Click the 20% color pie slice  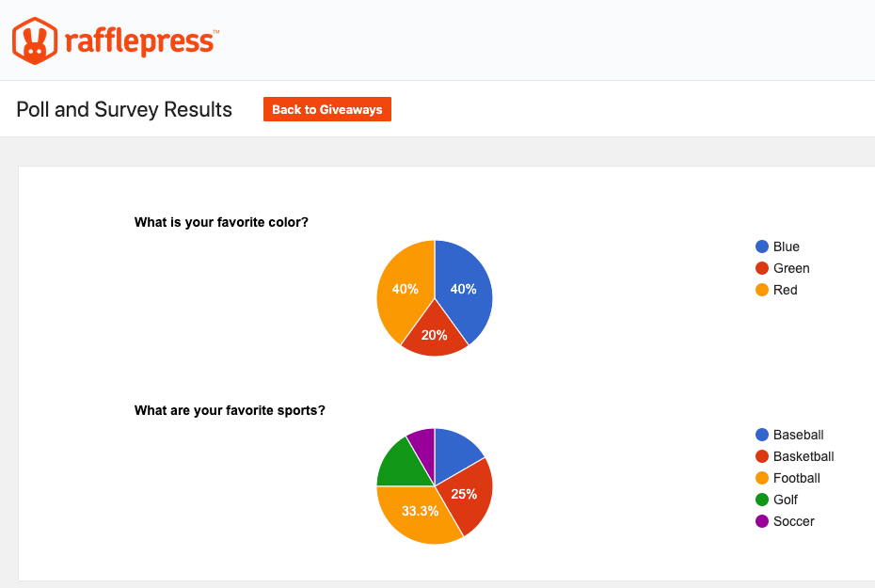point(434,335)
